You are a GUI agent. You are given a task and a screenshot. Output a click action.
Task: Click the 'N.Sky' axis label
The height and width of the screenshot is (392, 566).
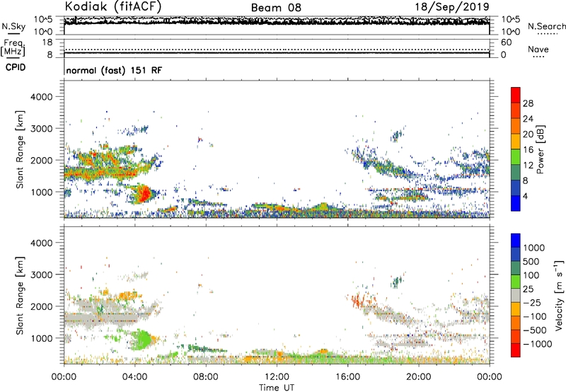(13, 26)
